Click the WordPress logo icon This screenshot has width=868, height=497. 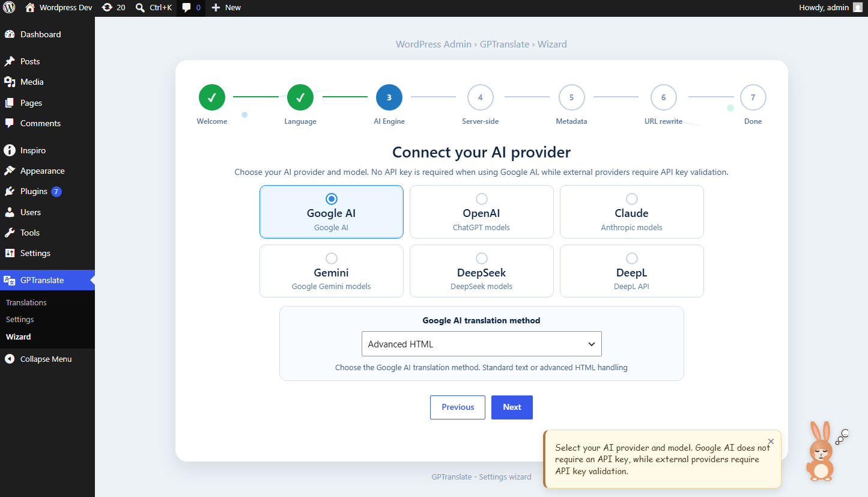(x=9, y=8)
